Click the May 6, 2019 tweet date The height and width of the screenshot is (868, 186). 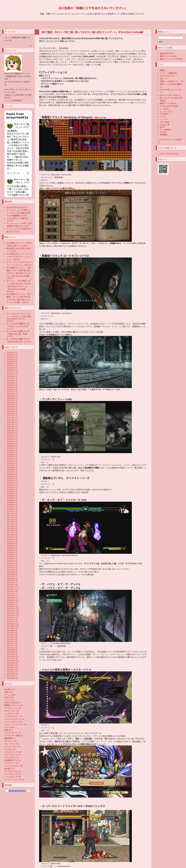[22, 183]
